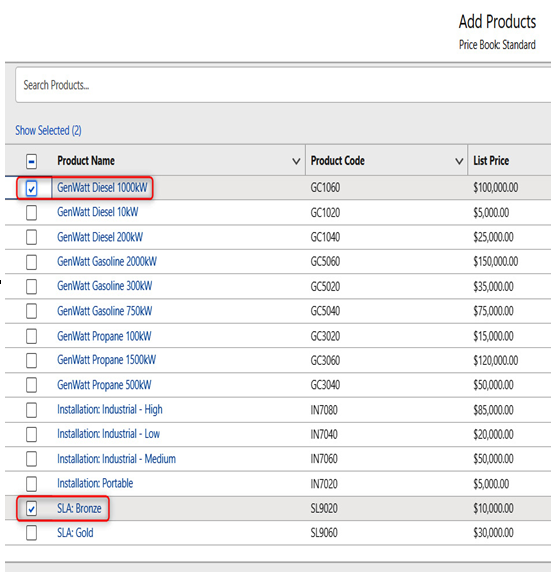This screenshot has width=553, height=574.
Task: Check GenWatt Gasoline 2000kW checkbox
Action: (31, 262)
